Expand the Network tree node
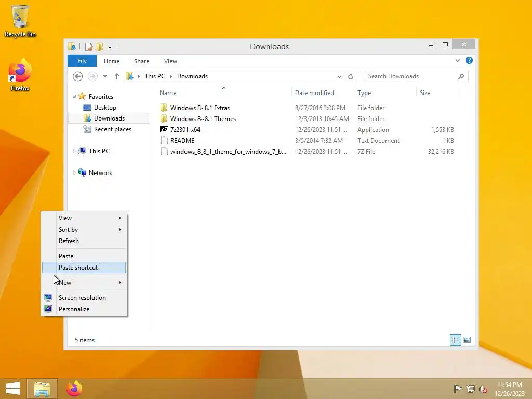Screen dimensions: 532x399 [74, 172]
